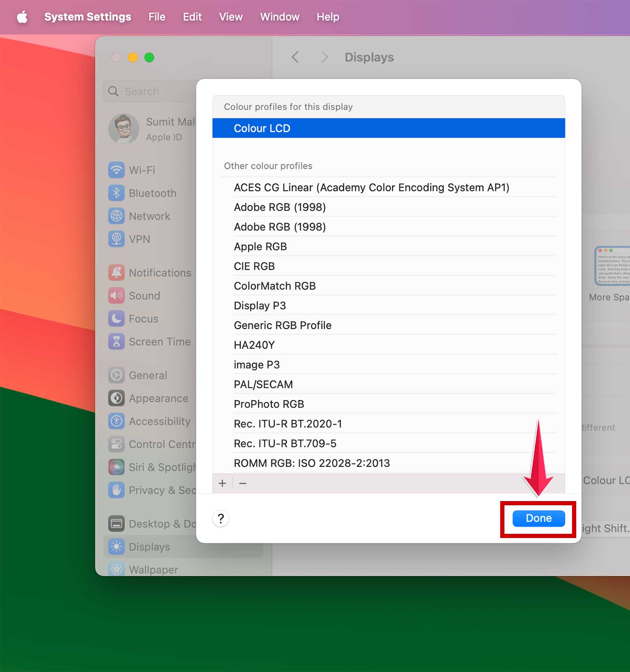This screenshot has height=672, width=630.
Task: Open help with the question mark button
Action: click(221, 518)
